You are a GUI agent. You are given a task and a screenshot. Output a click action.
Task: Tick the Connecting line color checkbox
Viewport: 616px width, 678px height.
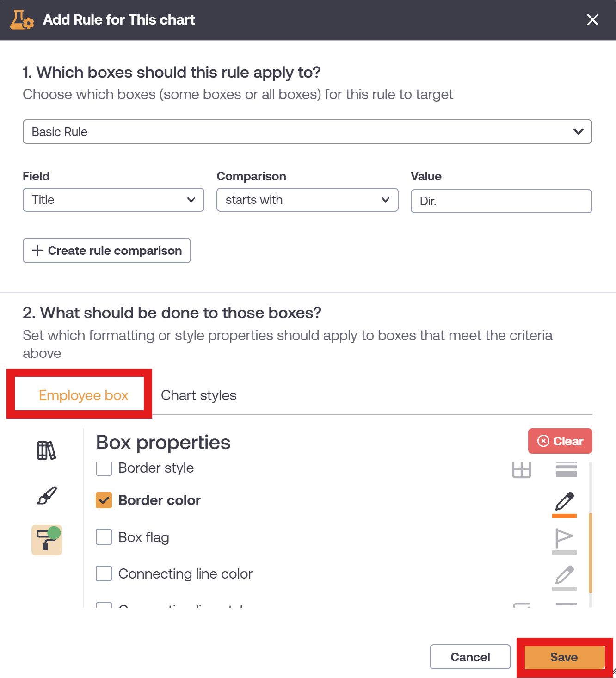(x=104, y=573)
